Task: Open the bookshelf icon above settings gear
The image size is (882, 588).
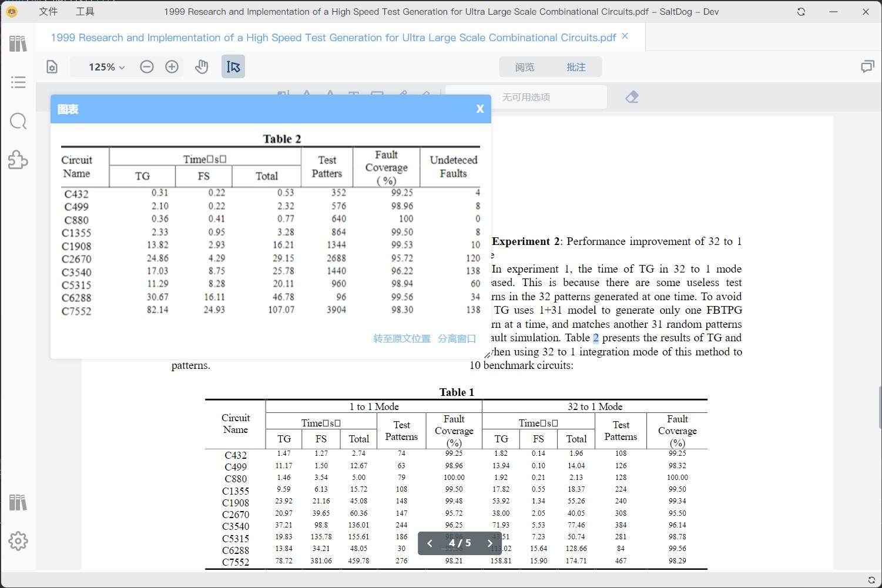Action: (x=18, y=502)
